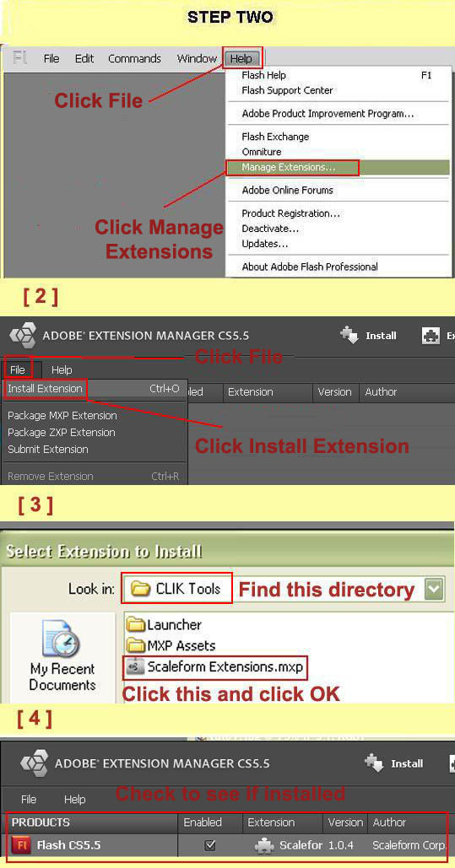Click the Install puzzle icon in top Extension Manager
Screen dimensions: 455x868
(349, 336)
